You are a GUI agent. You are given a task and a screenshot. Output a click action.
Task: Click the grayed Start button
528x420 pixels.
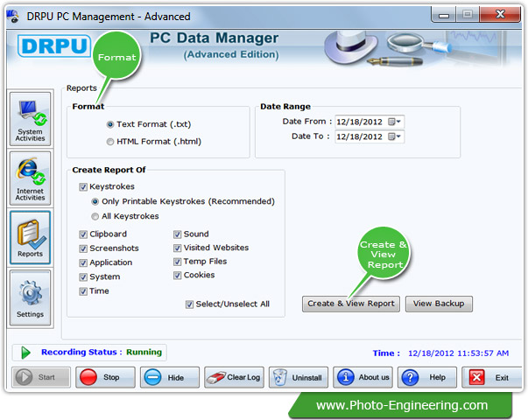pos(41,377)
